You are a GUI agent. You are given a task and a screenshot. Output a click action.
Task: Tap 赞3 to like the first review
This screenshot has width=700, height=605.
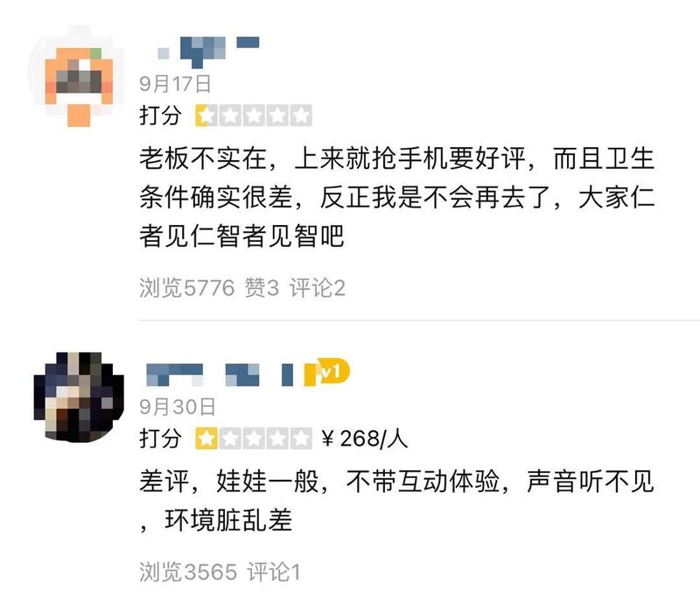click(262, 288)
